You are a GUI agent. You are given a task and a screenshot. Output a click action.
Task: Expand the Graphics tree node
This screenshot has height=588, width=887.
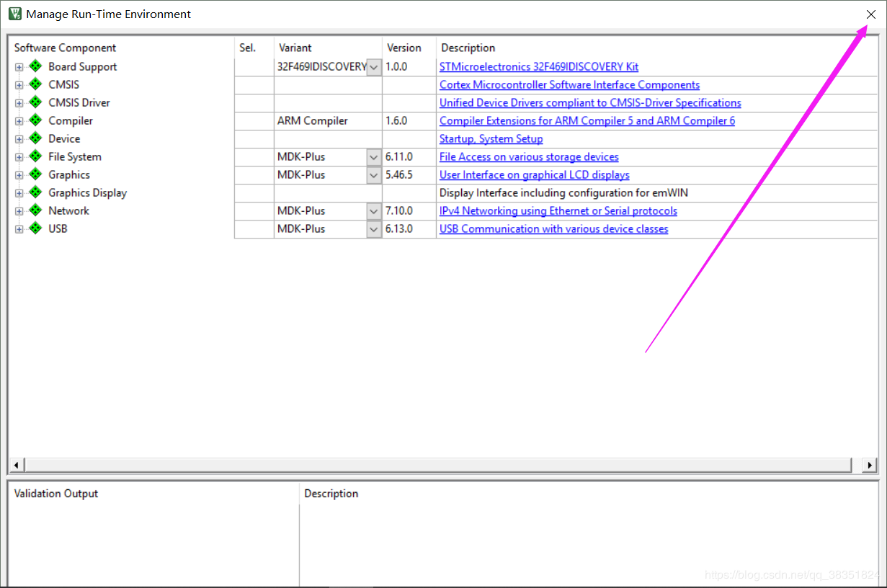tap(19, 175)
